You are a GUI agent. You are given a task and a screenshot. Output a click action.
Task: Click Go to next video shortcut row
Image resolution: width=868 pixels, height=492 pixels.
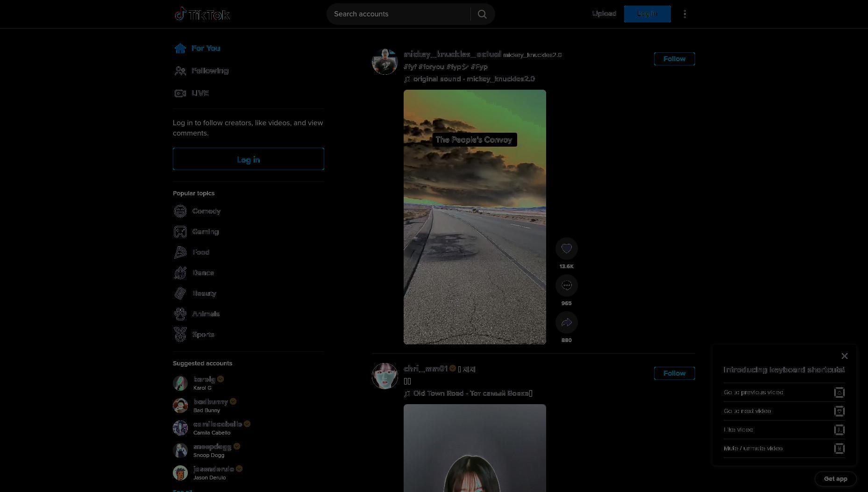click(784, 411)
